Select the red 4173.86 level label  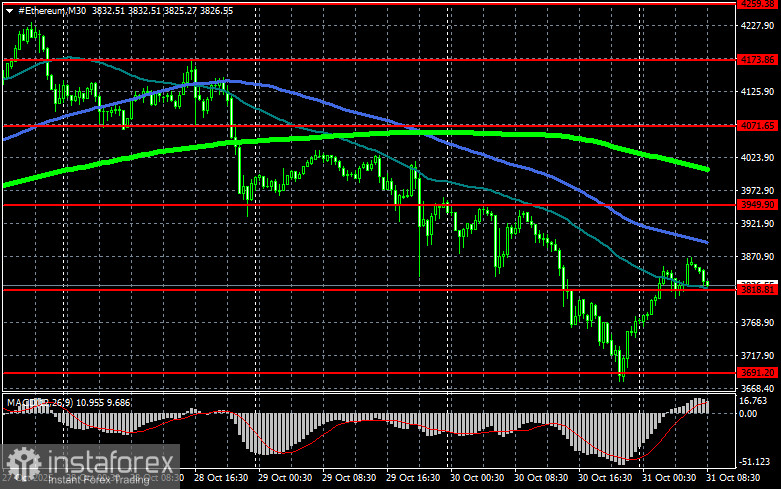(758, 60)
